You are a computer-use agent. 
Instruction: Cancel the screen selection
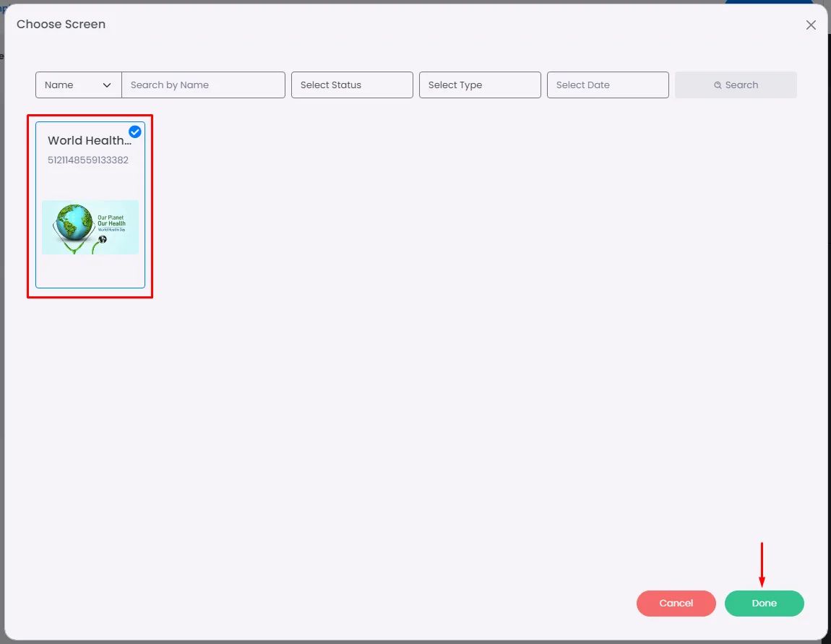tap(676, 604)
